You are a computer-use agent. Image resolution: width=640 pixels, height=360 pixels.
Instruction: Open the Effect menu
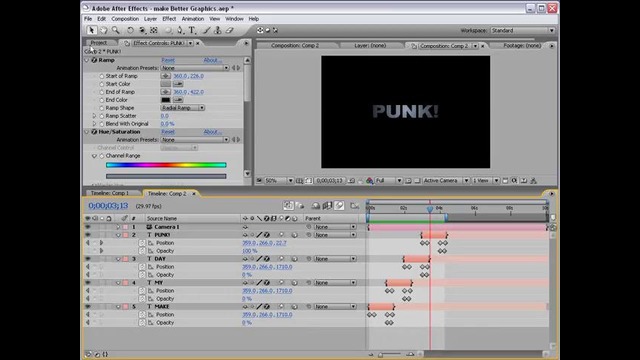coord(169,19)
